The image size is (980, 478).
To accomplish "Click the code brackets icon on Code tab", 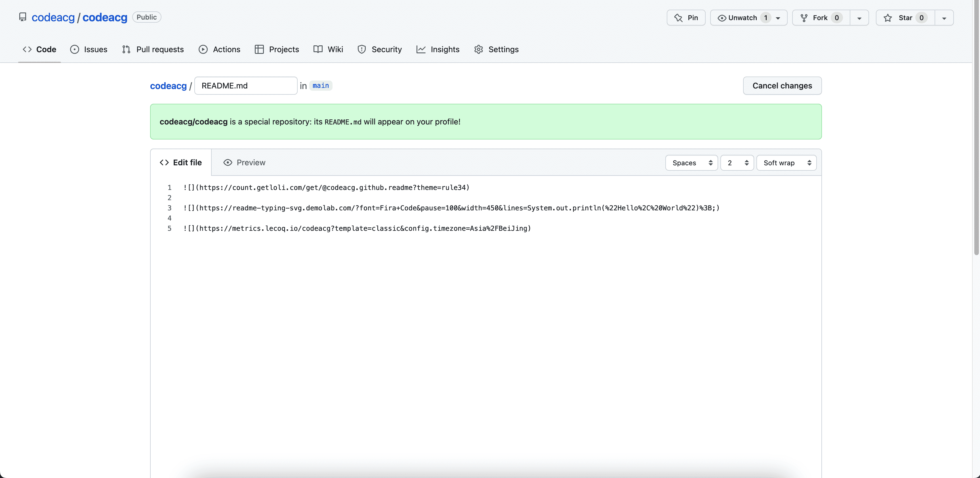I will click(27, 49).
